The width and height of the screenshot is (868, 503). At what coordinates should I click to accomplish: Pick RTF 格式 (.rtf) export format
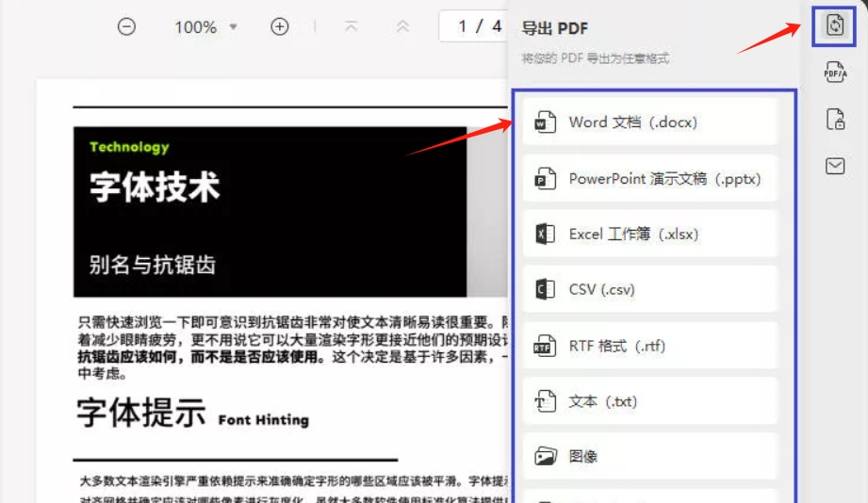point(650,346)
